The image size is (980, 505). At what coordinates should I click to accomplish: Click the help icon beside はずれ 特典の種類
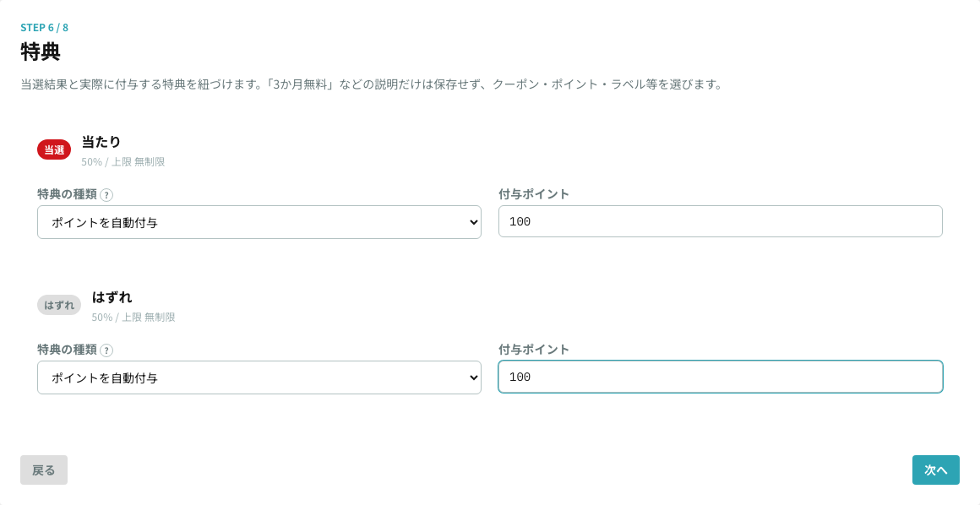tap(106, 350)
